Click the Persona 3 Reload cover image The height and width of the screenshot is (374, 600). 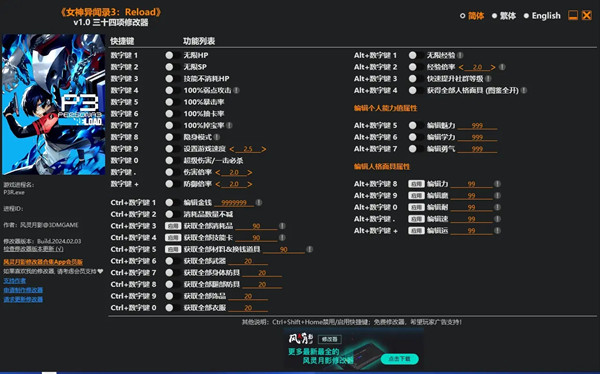54,105
